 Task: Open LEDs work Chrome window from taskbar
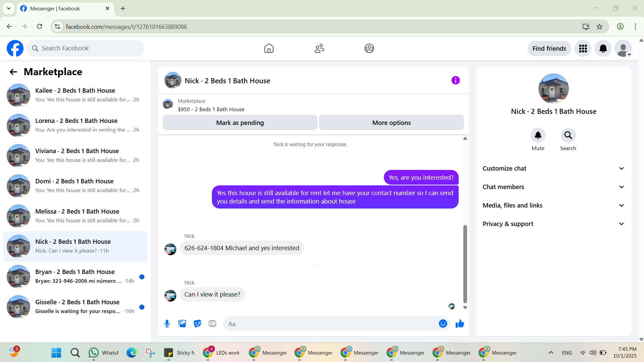221,353
